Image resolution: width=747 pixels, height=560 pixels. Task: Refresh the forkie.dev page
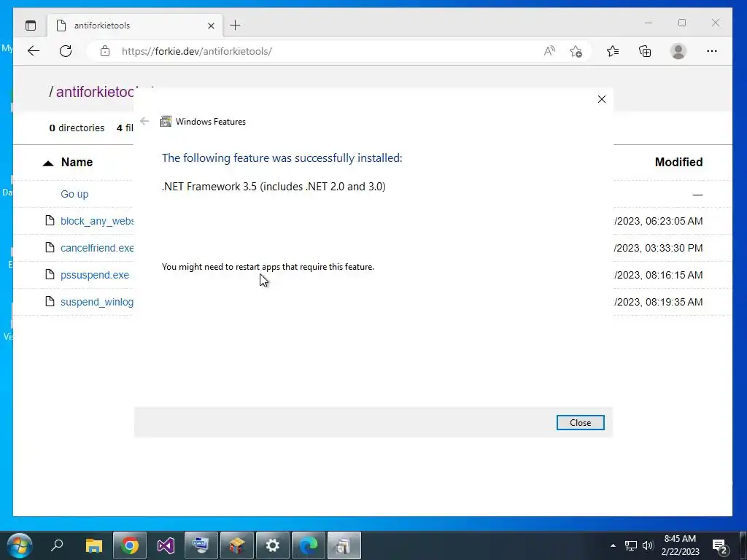click(x=66, y=51)
